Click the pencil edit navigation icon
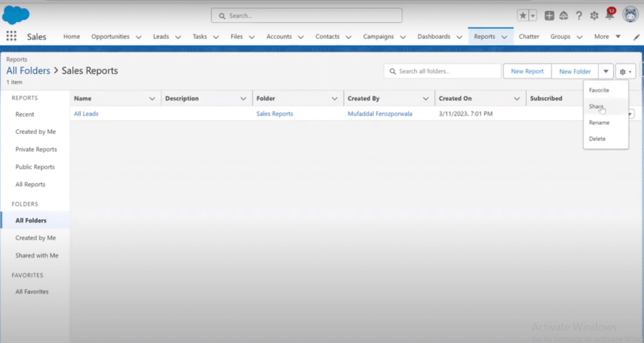The width and height of the screenshot is (644, 343). (636, 37)
